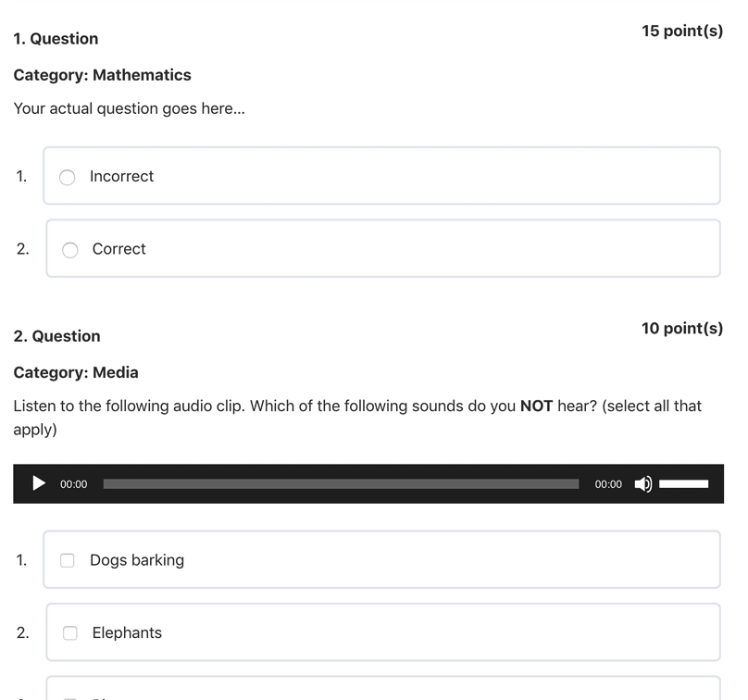The image size is (748, 700).
Task: Check the Elephants checkbox
Action: 70,633
